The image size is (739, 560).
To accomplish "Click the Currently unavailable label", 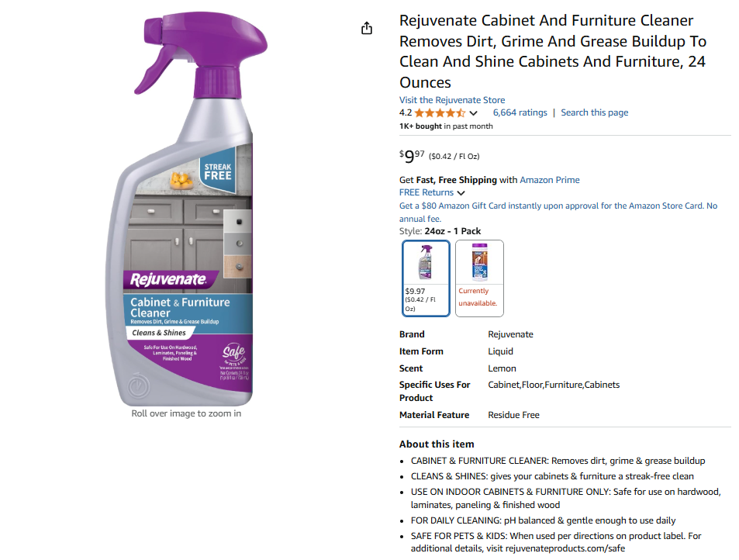I will pos(478,297).
